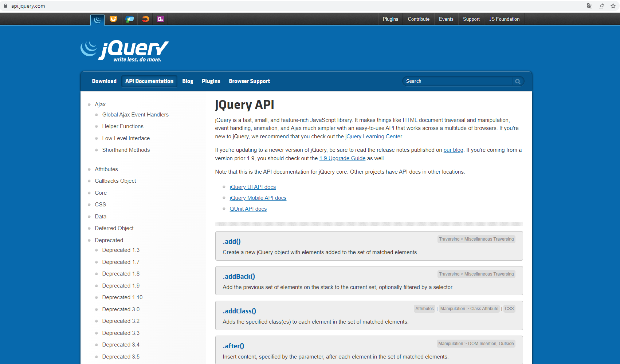The image size is (620, 364).
Task: Open the Attributes sidebar category
Action: (106, 169)
